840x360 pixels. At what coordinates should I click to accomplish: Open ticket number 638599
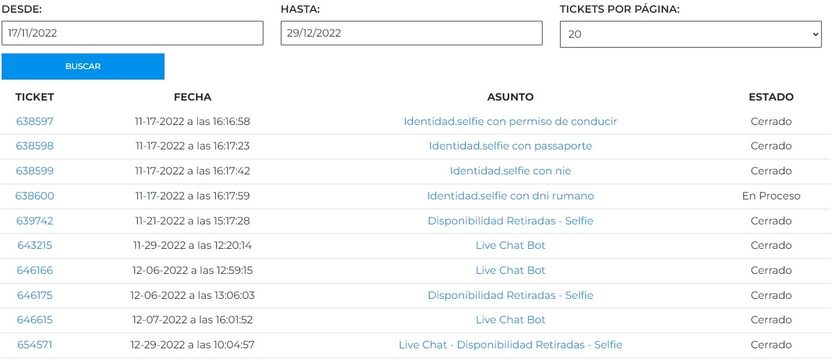point(35,171)
